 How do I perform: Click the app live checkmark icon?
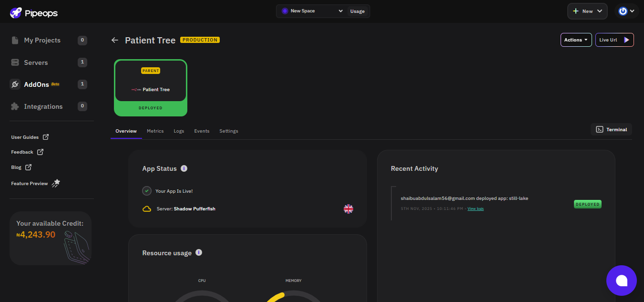(x=147, y=191)
